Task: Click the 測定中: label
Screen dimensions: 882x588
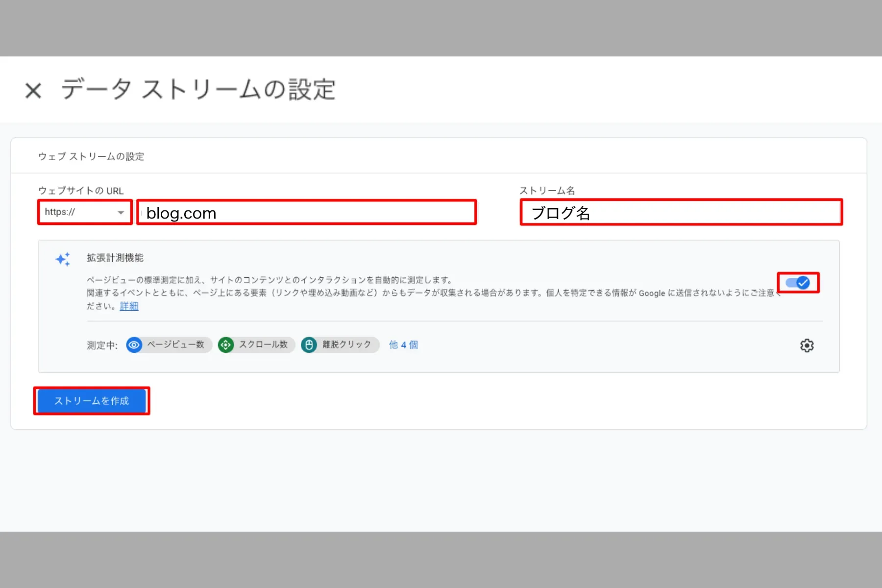Action: coord(102,345)
